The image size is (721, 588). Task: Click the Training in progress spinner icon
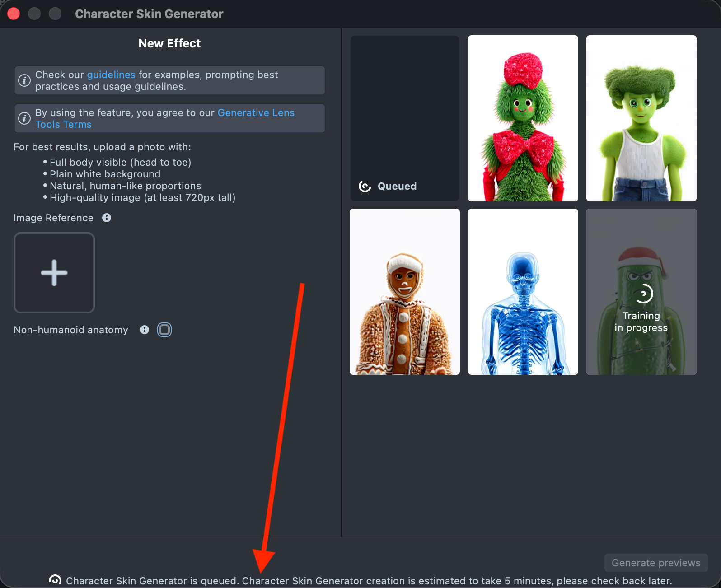[644, 294]
